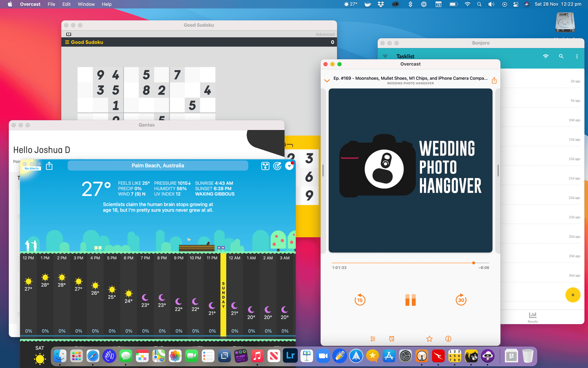Skip forward 30 seconds in Overcast
This screenshot has width=588, height=368.
pyautogui.click(x=461, y=300)
